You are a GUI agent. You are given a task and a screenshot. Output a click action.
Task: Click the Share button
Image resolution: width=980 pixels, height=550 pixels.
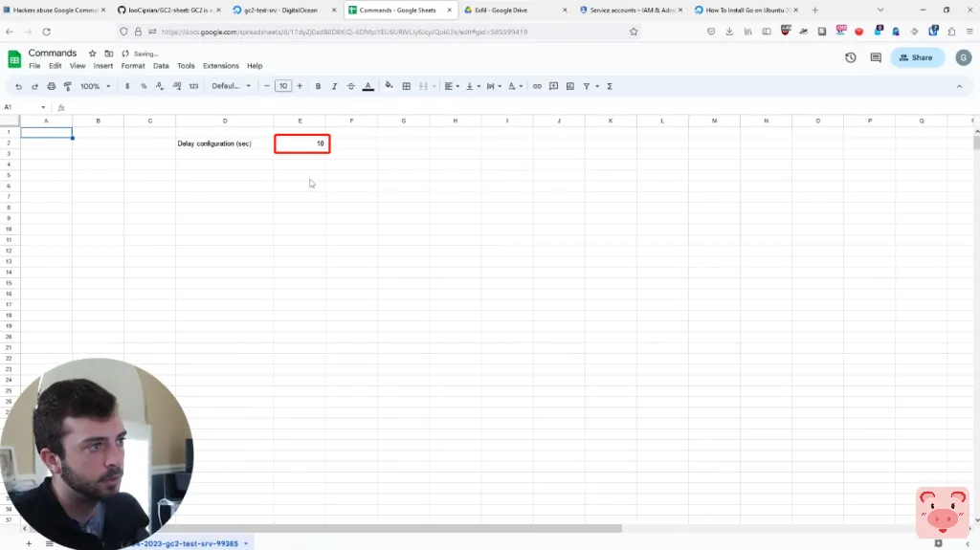[917, 57]
